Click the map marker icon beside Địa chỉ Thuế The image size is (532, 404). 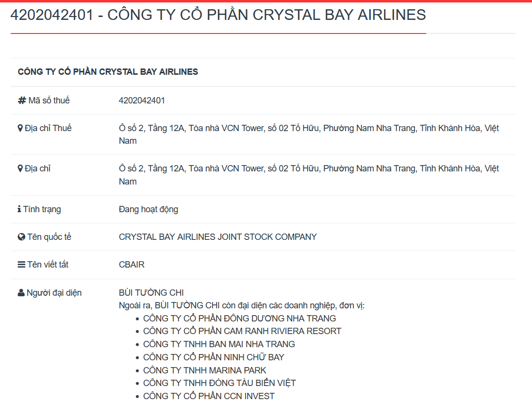[x=20, y=128]
